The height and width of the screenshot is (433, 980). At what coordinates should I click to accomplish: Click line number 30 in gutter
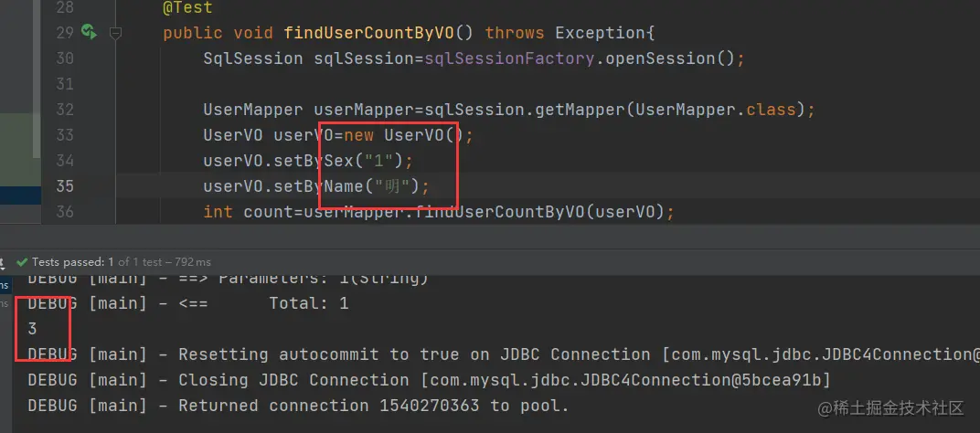(64, 58)
